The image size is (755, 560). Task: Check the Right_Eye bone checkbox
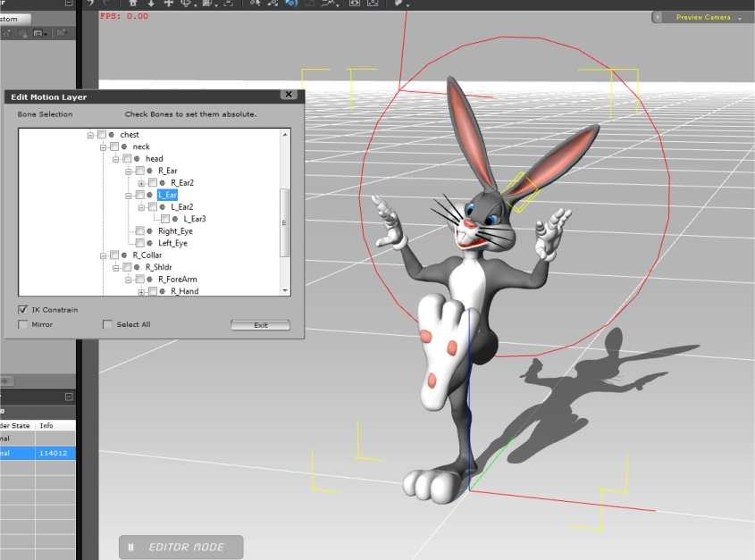pyautogui.click(x=140, y=230)
